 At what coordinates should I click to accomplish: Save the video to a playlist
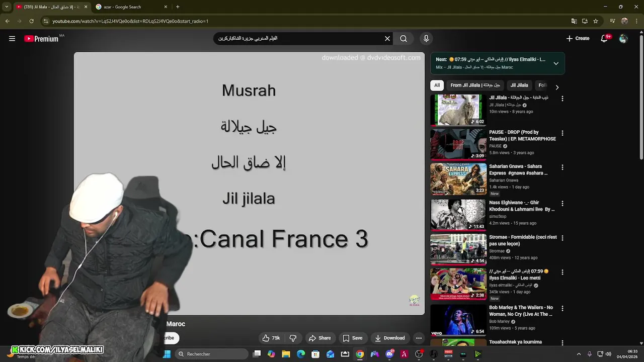click(x=352, y=338)
